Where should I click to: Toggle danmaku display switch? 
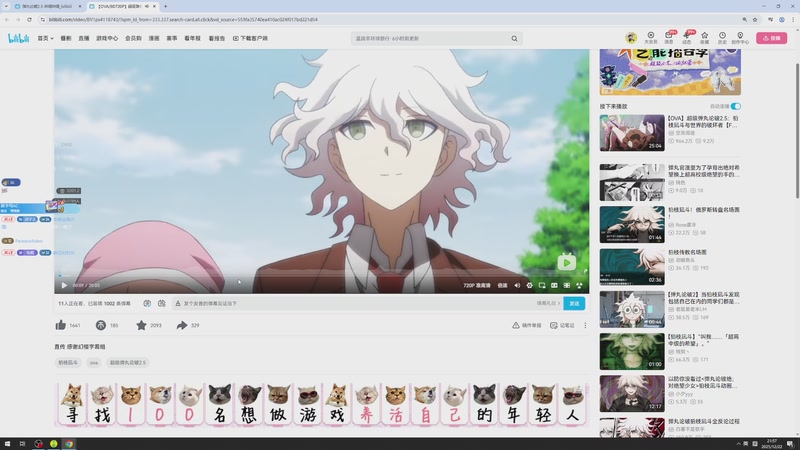[x=147, y=303]
